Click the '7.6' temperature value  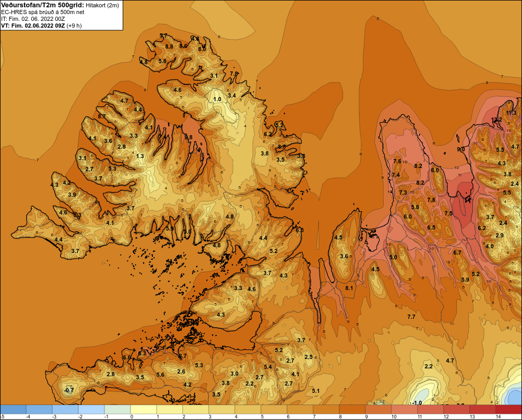(x=397, y=161)
